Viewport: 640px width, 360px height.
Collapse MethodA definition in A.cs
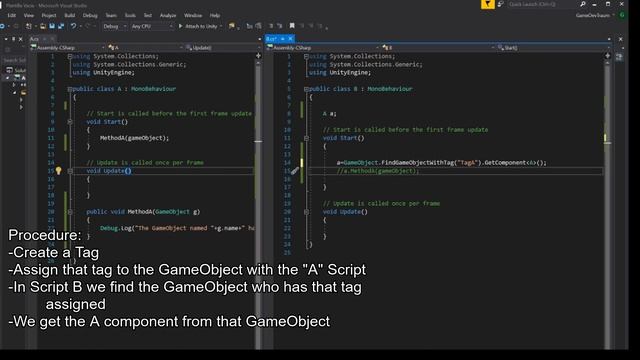point(70,212)
